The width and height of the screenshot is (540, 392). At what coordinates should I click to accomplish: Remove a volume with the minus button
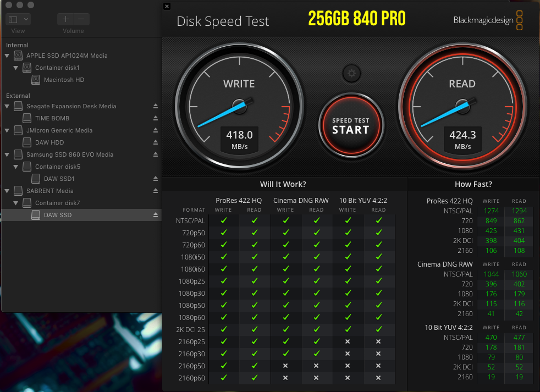[81, 19]
